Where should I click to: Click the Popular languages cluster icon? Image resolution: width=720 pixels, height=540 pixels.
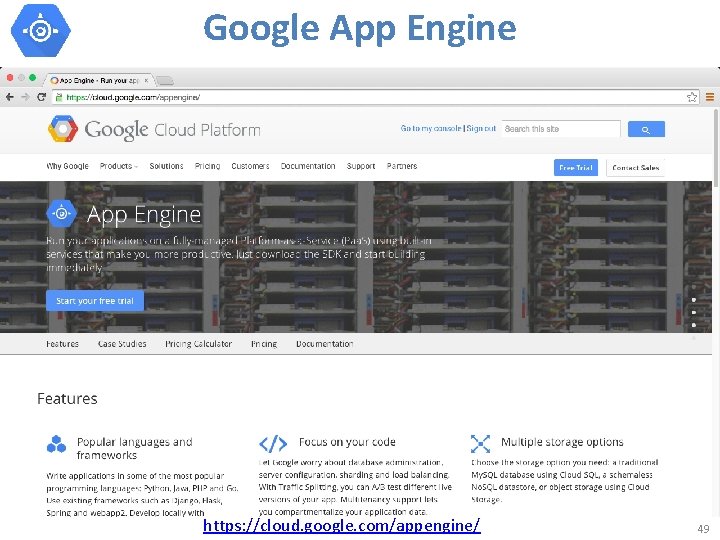56,444
